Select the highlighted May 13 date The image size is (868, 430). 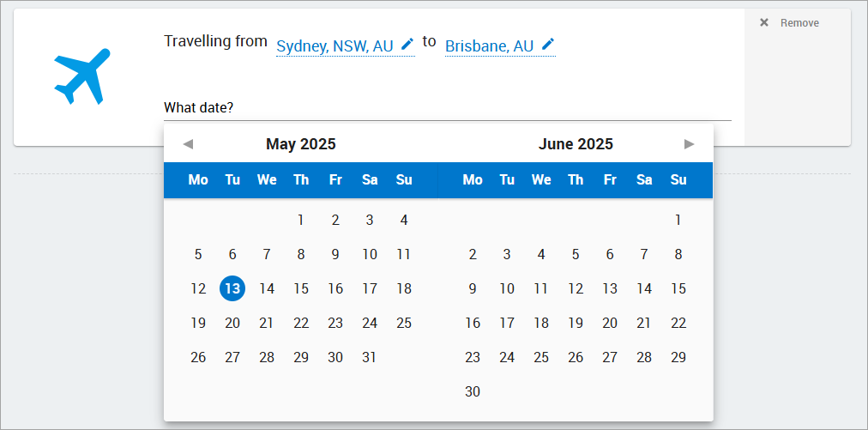(x=232, y=288)
